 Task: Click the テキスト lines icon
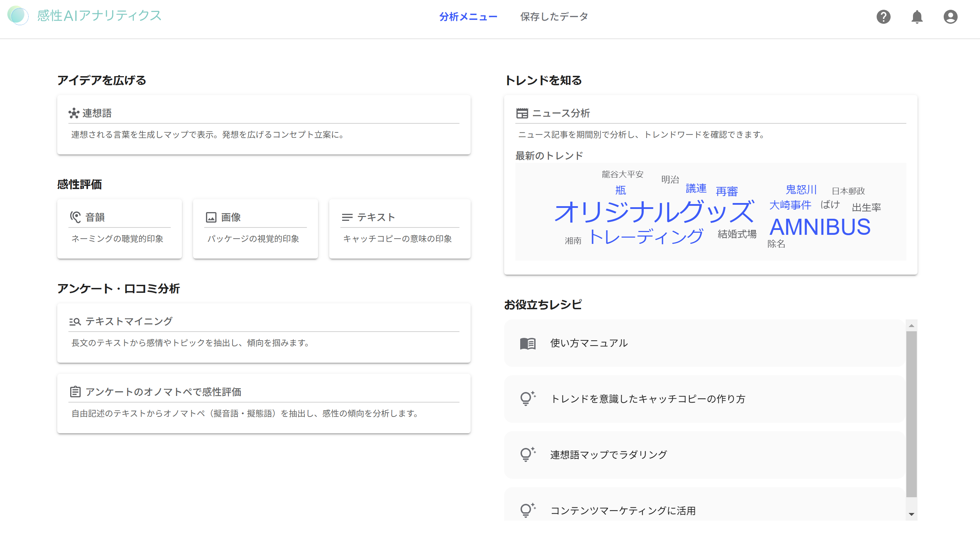347,217
